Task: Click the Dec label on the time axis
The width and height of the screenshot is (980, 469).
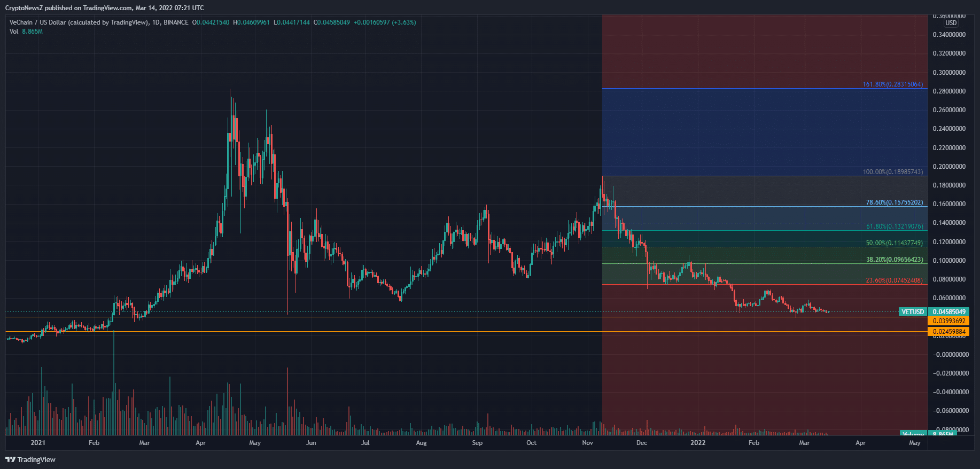Action: click(x=642, y=443)
